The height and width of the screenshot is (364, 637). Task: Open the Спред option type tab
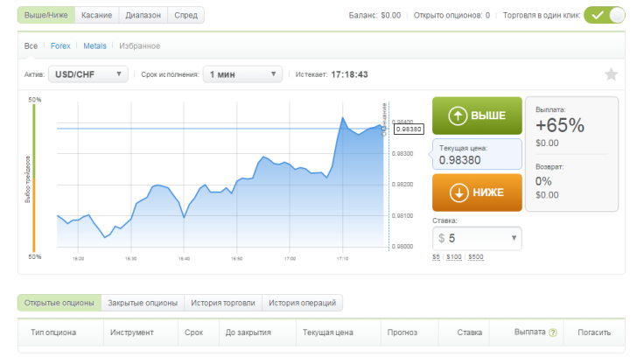185,15
